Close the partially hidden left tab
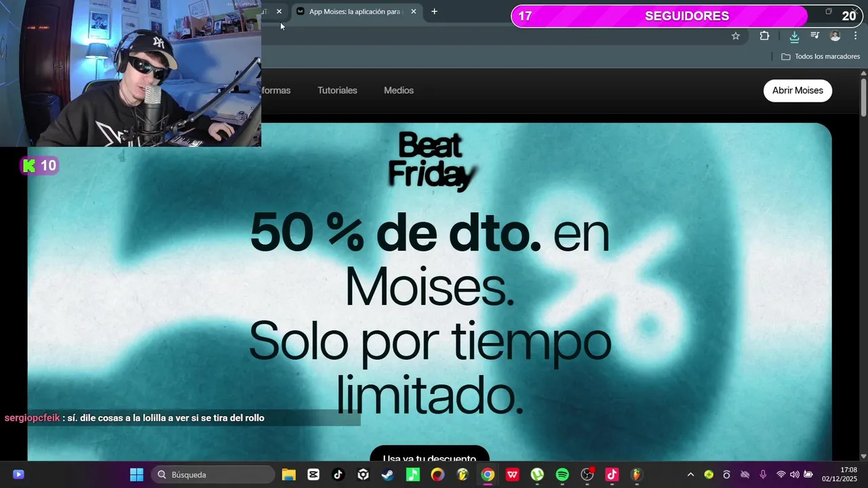The width and height of the screenshot is (868, 488). [279, 12]
